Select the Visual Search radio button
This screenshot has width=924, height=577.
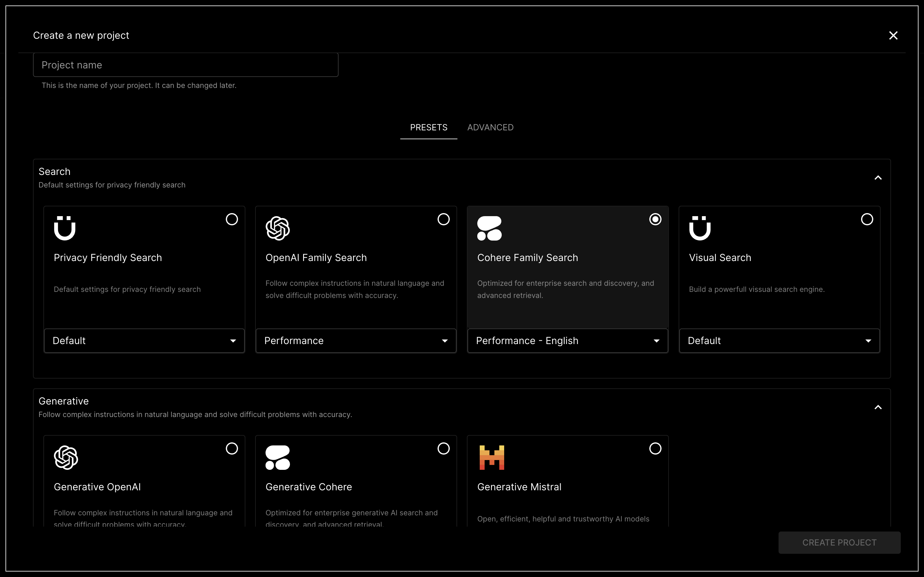pos(867,219)
